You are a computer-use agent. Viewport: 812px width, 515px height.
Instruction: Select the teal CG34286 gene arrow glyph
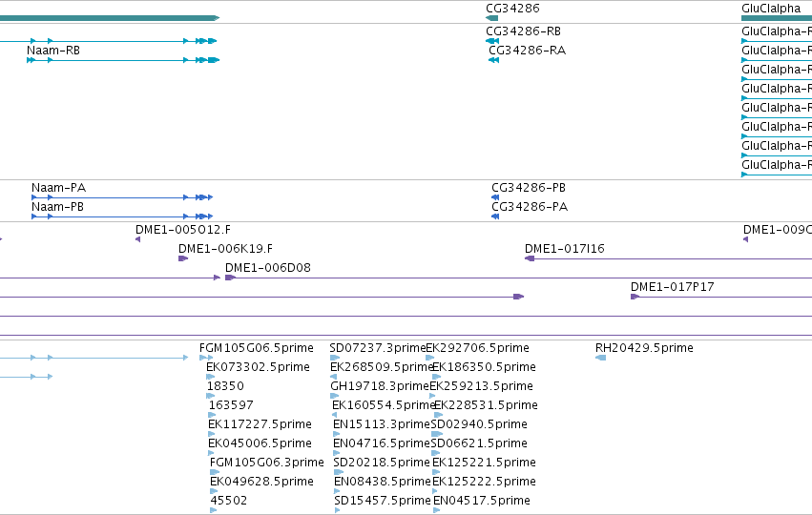(492, 18)
